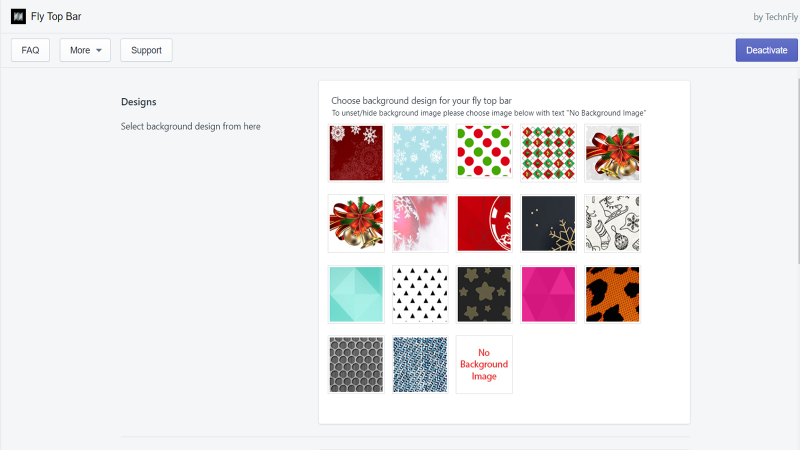Choose the blue denim texture design
Screen dimensions: 800x450
tap(420, 364)
